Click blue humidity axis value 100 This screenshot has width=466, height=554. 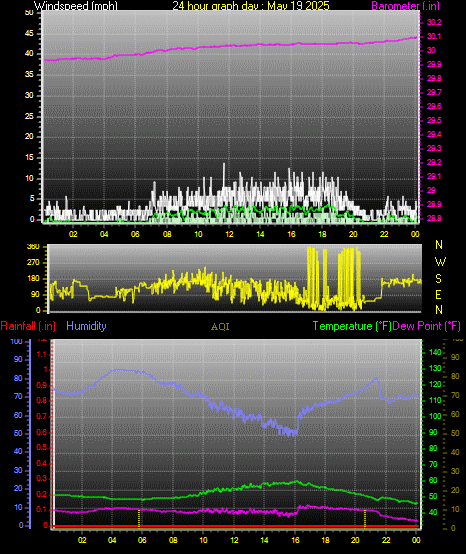pos(17,342)
